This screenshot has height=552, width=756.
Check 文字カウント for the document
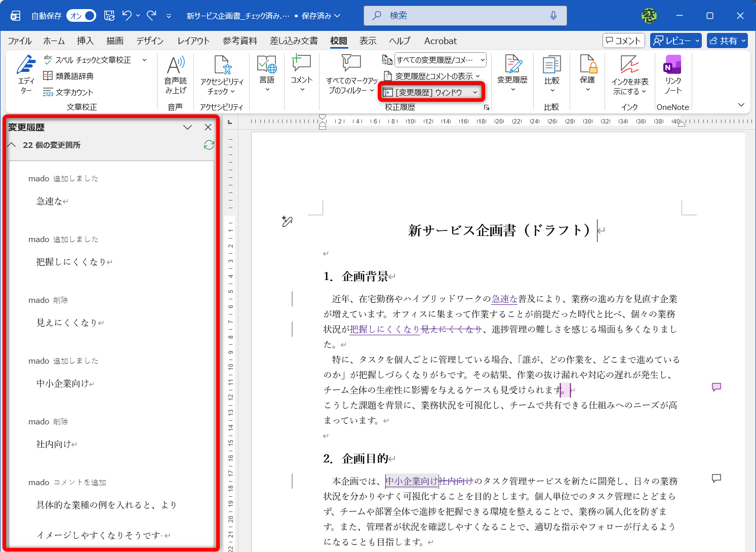[68, 92]
